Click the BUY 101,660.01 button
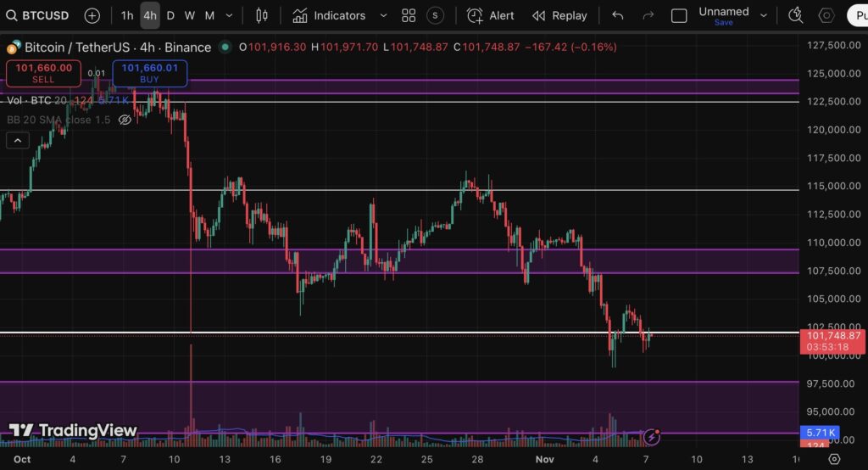This screenshot has height=470, width=868. (x=149, y=73)
